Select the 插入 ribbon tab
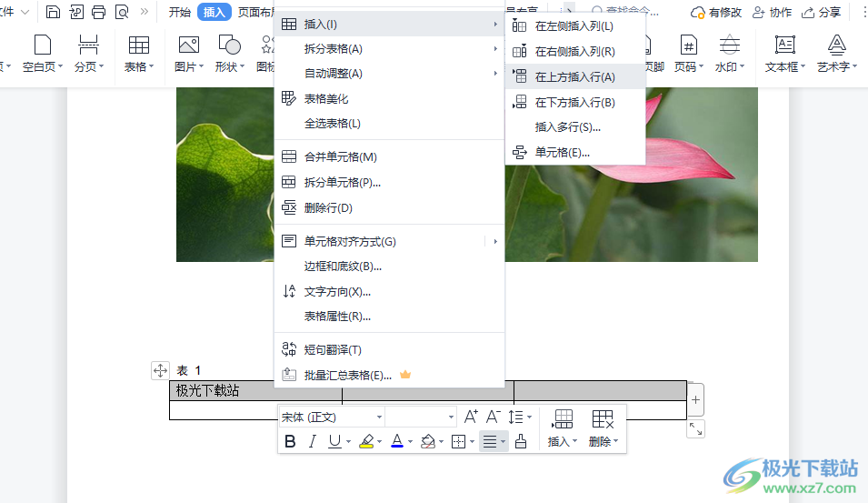The image size is (868, 503). pyautogui.click(x=215, y=12)
